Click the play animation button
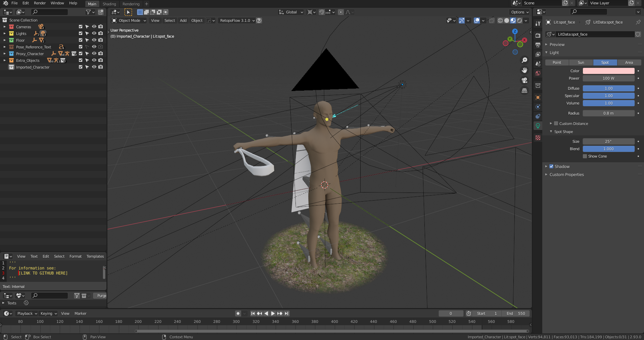This screenshot has height=340, width=644. (x=273, y=313)
